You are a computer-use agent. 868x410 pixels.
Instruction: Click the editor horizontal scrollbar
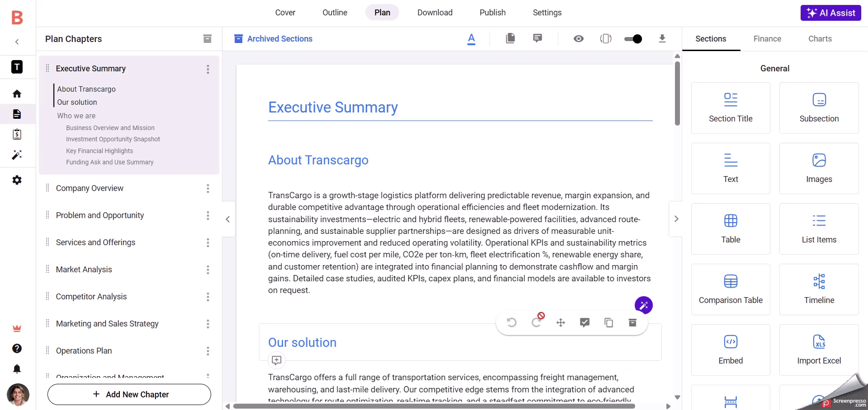point(434,406)
